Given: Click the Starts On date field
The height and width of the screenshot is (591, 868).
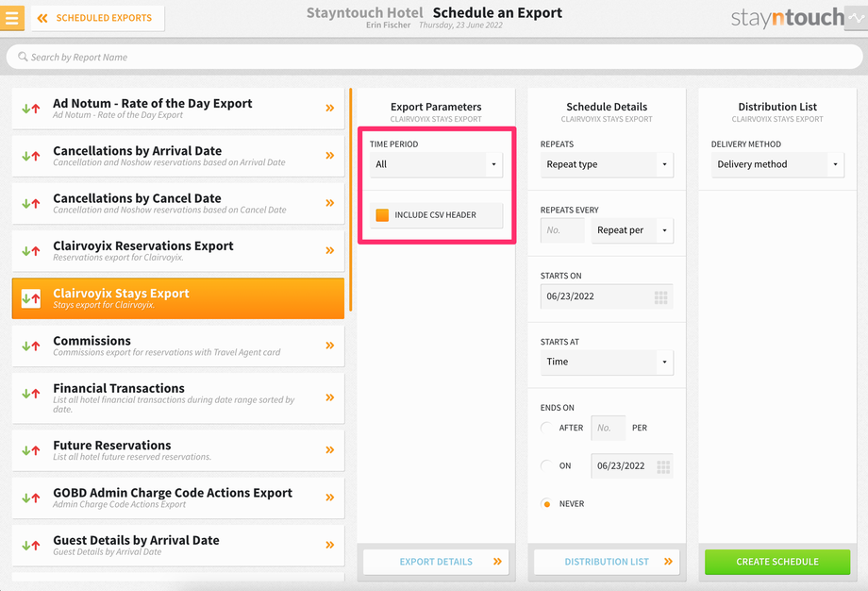Looking at the screenshot, I should [607, 296].
